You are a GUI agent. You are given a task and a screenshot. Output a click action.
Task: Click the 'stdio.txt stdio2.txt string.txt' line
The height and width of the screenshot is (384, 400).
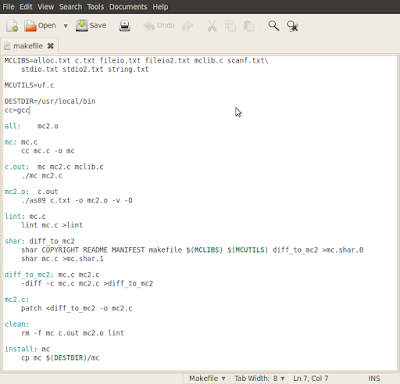click(85, 69)
